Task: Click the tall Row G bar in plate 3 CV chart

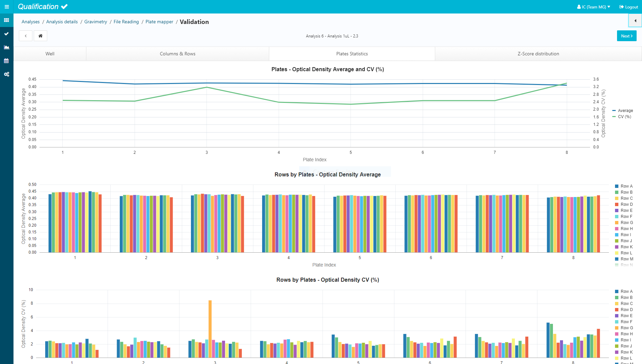Action: coord(210,329)
